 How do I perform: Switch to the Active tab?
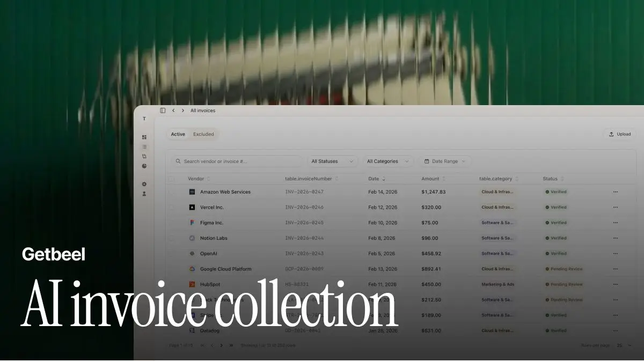(178, 135)
